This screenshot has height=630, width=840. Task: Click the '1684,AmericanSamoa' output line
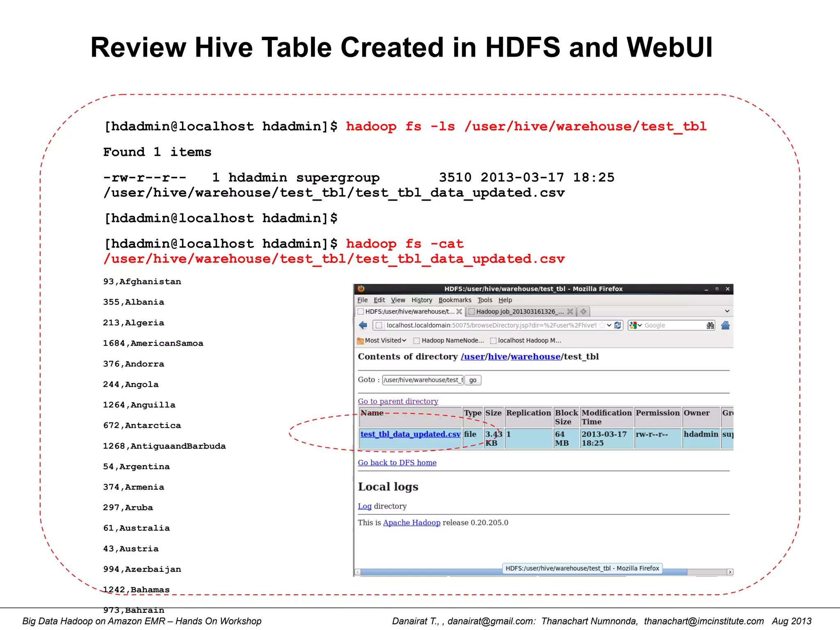153,343
